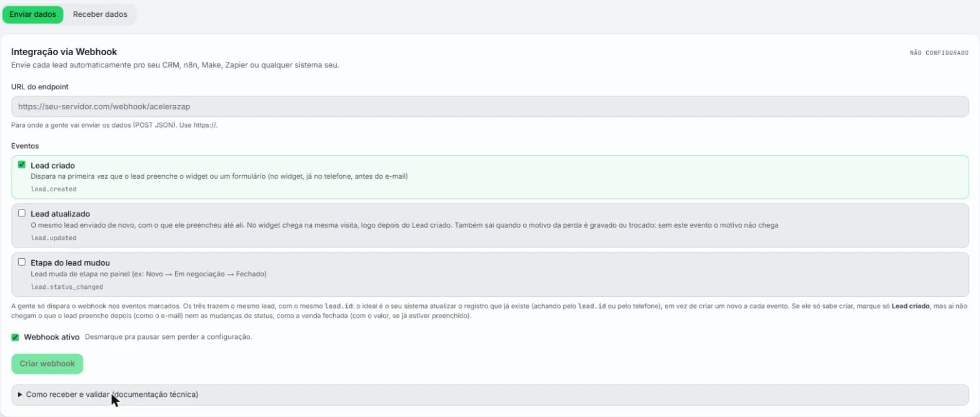Click the Webhook ativo label text
Screen dimensions: 980x417
pyautogui.click(x=51, y=337)
